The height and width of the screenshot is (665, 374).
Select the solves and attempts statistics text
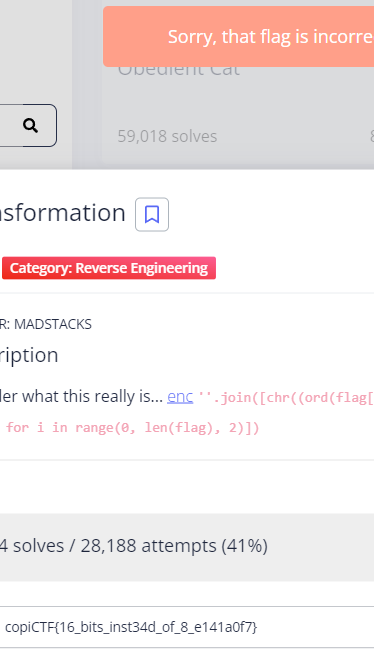click(134, 546)
